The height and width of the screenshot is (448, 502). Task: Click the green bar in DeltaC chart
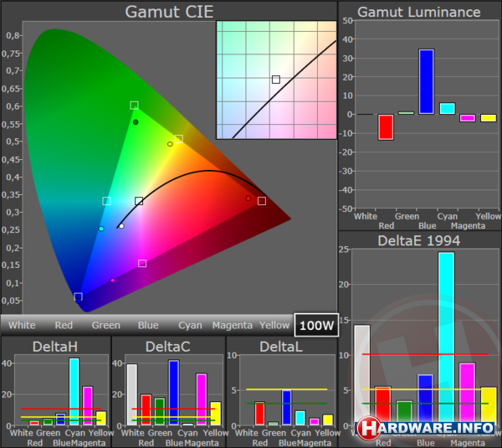[160, 411]
